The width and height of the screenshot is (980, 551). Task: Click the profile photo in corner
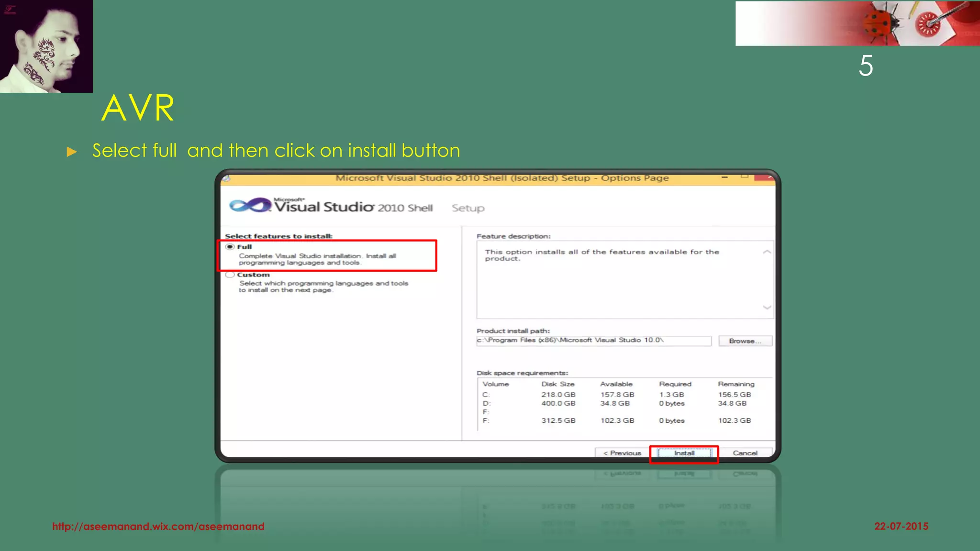tap(46, 46)
